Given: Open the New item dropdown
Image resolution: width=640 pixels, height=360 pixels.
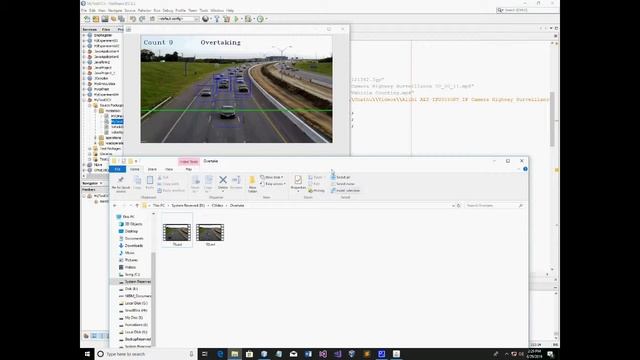Looking at the screenshot, I should [x=272, y=177].
